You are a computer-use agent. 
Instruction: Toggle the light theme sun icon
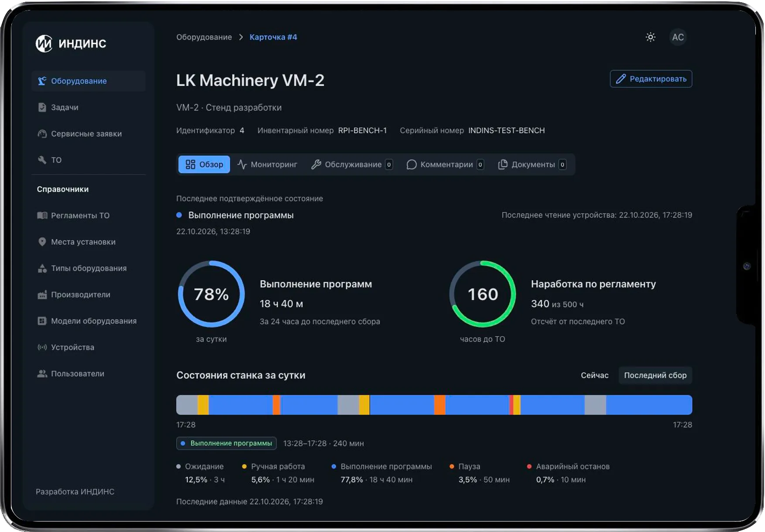click(650, 37)
